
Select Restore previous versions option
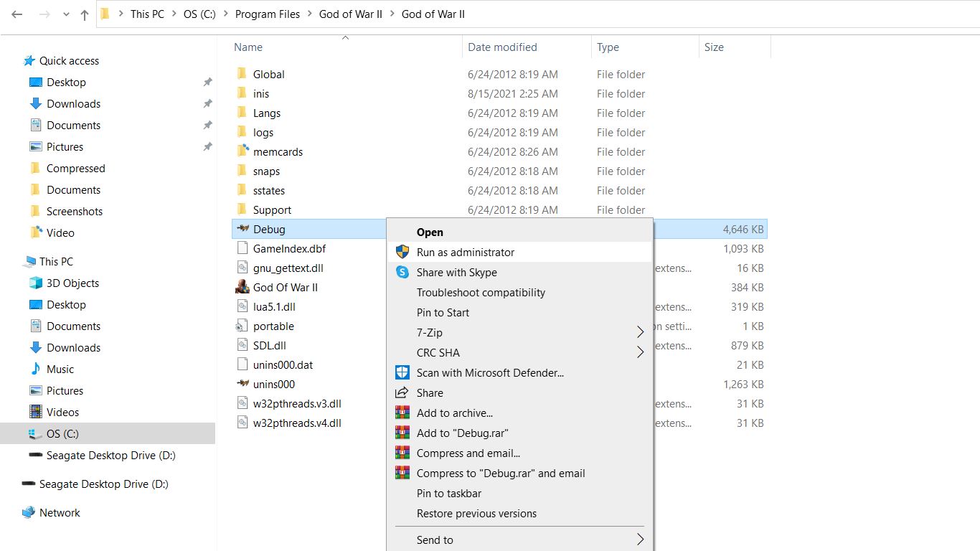click(x=476, y=514)
